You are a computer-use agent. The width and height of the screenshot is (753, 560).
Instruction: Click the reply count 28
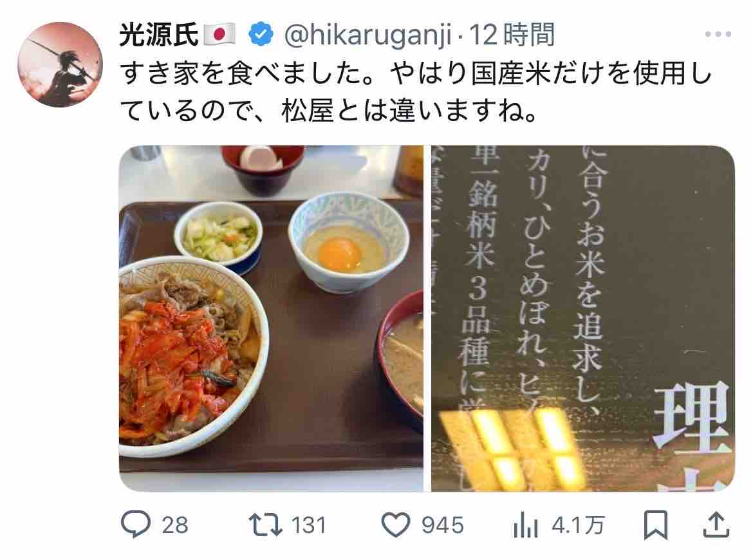coord(175,525)
